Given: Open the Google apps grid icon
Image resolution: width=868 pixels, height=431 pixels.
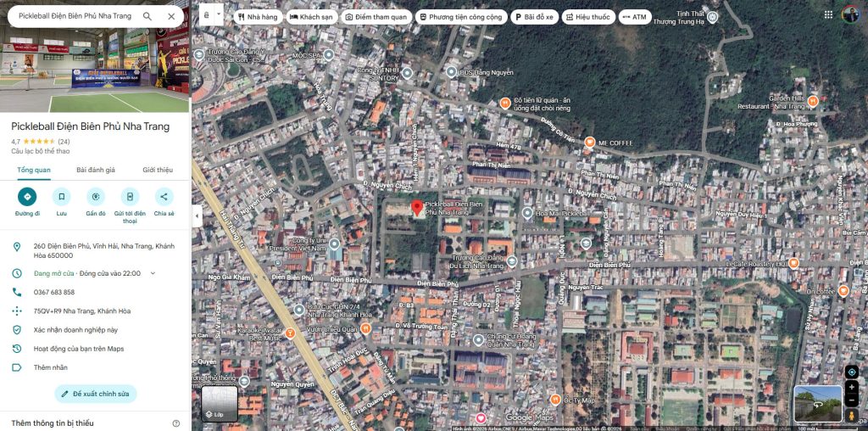Looking at the screenshot, I should pyautogui.click(x=828, y=14).
